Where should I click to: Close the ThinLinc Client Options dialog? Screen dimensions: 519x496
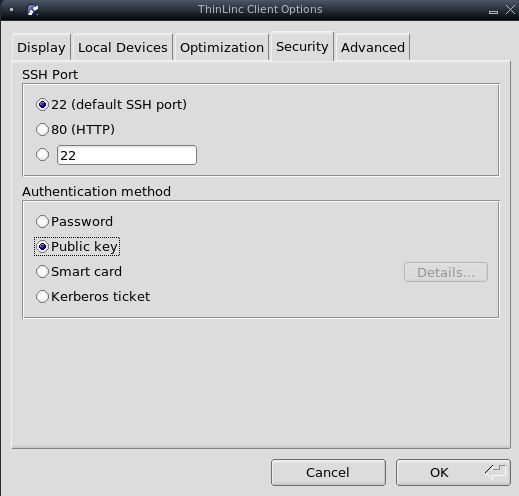[510, 10]
